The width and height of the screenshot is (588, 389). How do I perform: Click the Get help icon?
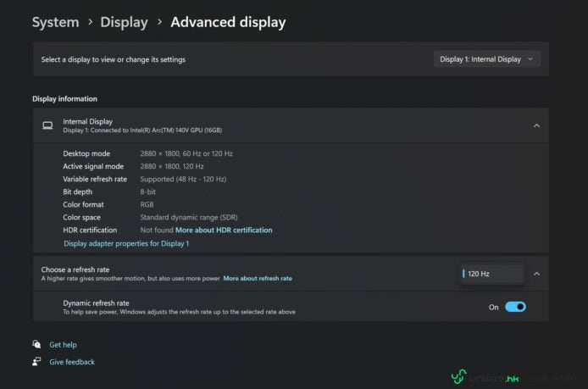(x=36, y=345)
